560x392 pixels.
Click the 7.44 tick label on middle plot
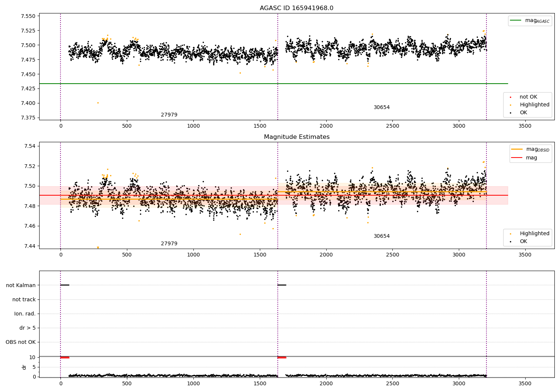(x=29, y=246)
